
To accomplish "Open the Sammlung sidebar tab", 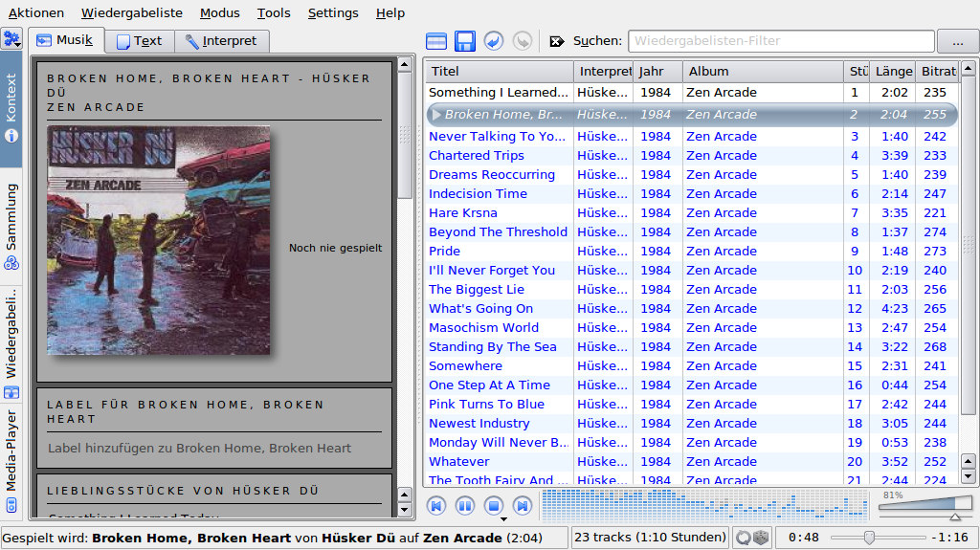I will coord(11,227).
